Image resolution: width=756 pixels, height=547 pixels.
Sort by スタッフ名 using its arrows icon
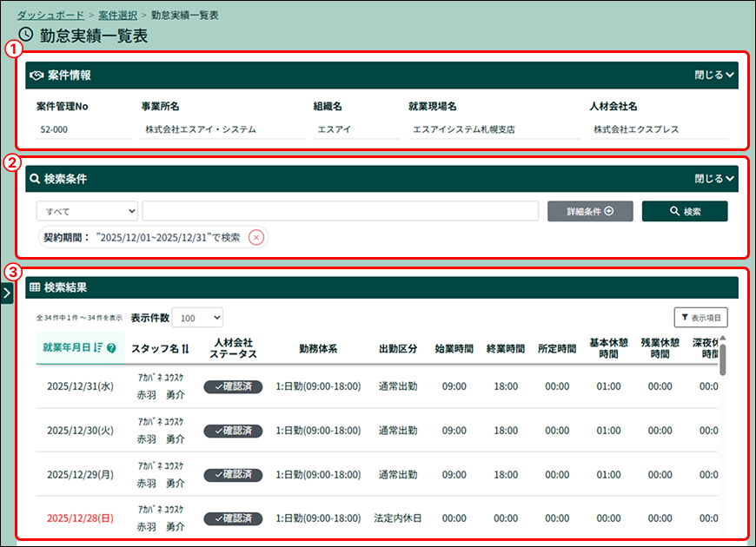(x=186, y=348)
